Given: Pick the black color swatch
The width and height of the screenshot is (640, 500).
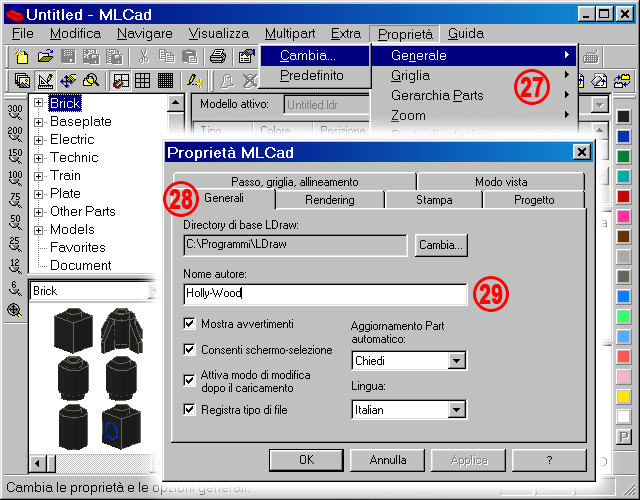Looking at the screenshot, I should tap(623, 117).
